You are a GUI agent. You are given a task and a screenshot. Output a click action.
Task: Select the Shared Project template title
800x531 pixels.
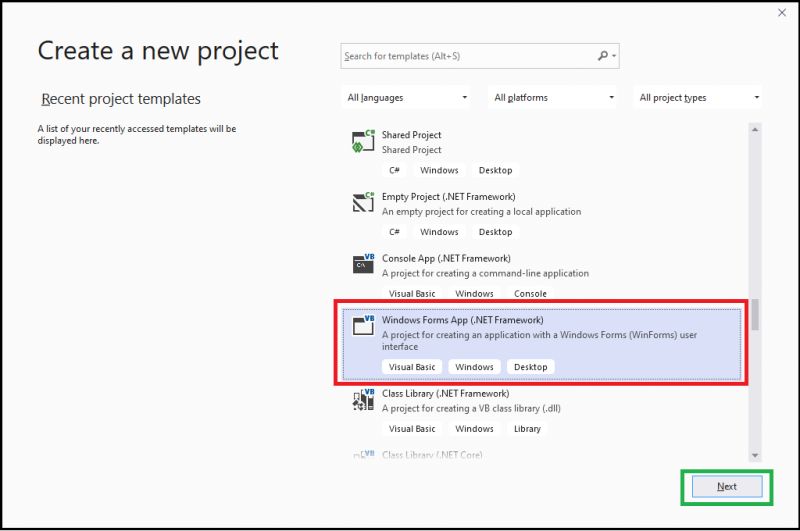[x=411, y=135]
